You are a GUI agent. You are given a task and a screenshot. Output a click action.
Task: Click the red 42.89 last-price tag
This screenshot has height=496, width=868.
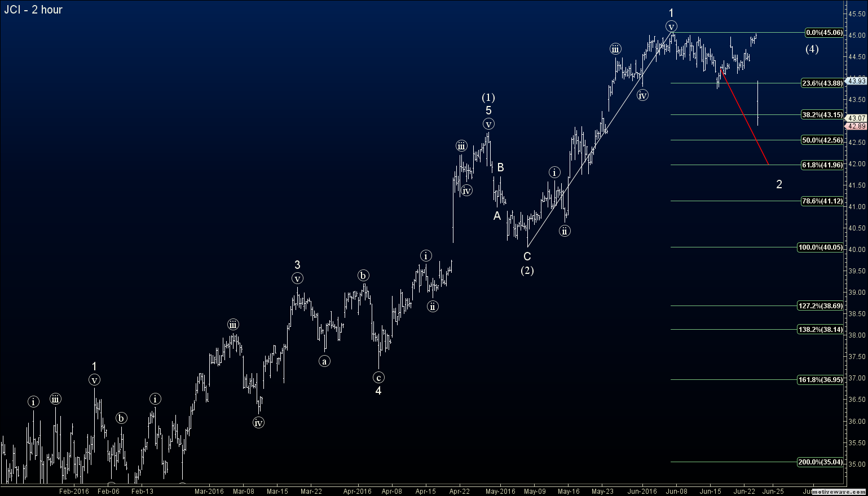[857, 126]
